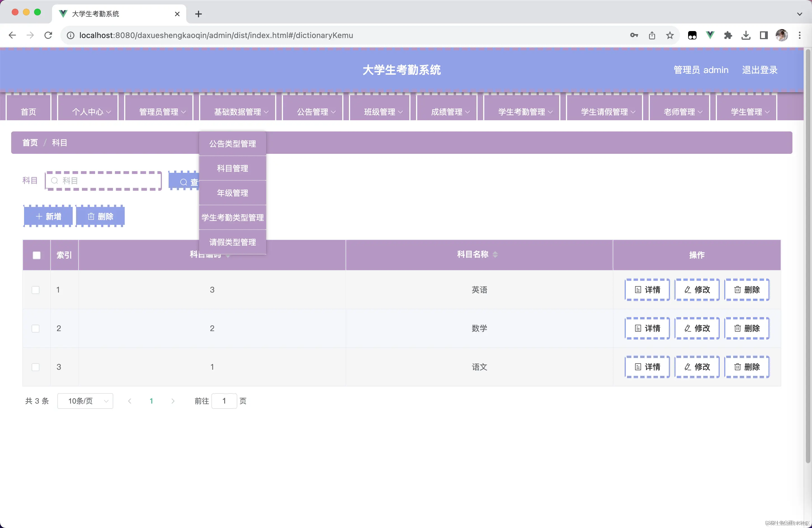Select 年级管理 from dropdown menu
Screen dimensions: 812x528
(232, 193)
